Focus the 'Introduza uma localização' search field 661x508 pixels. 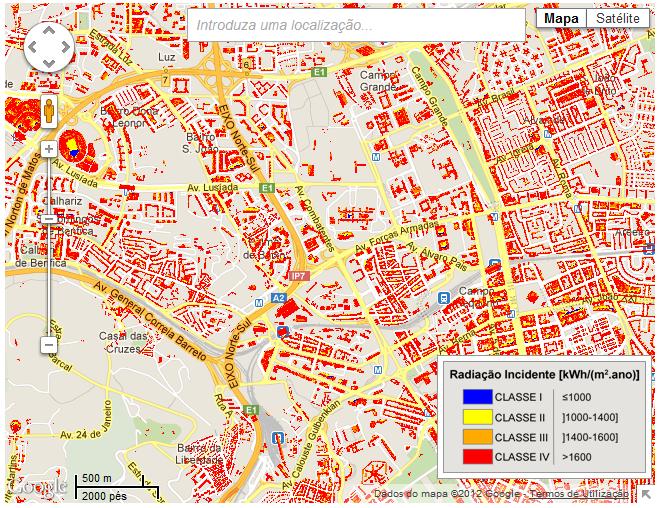(x=357, y=25)
